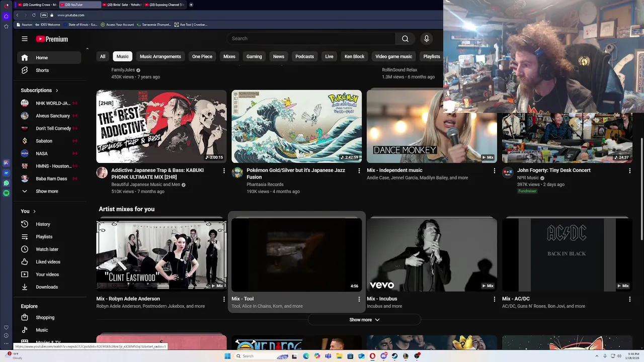Open NASA subscription channel
644x362 pixels.
[x=49, y=153]
